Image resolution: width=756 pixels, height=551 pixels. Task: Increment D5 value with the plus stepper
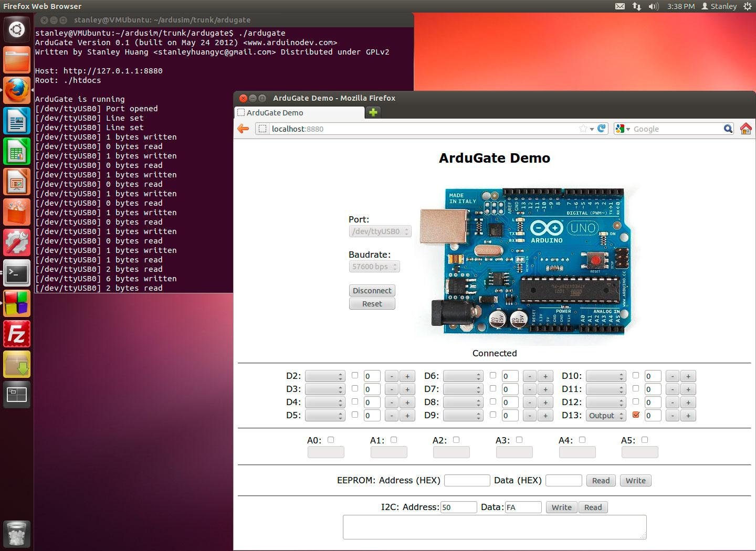[x=407, y=415]
